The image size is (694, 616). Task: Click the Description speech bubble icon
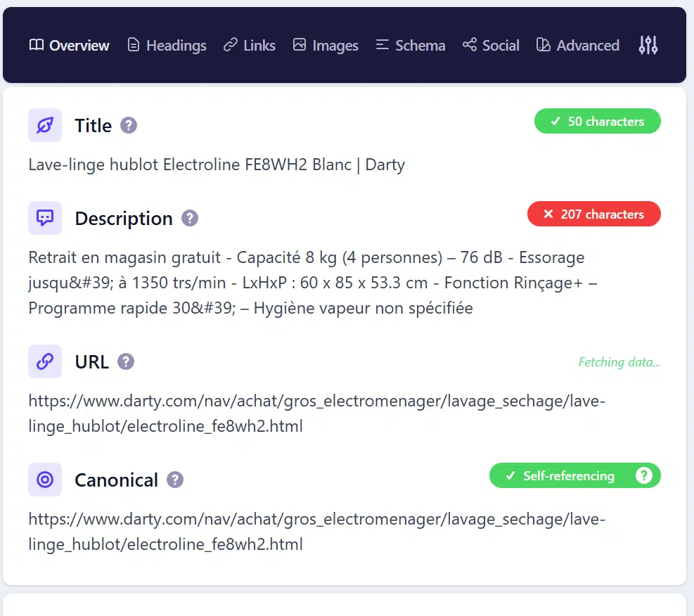(44, 218)
